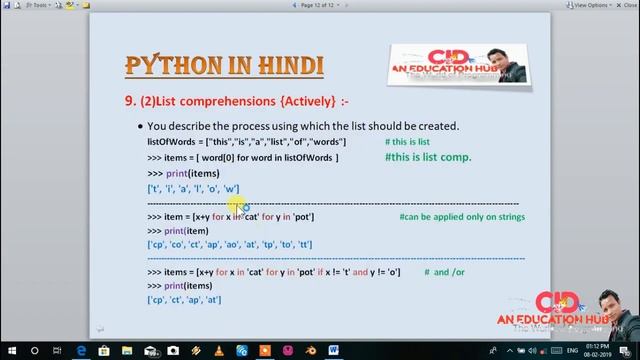Switch to Microsoft Word on taskbar
This screenshot has width=640, height=360.
(x=333, y=351)
